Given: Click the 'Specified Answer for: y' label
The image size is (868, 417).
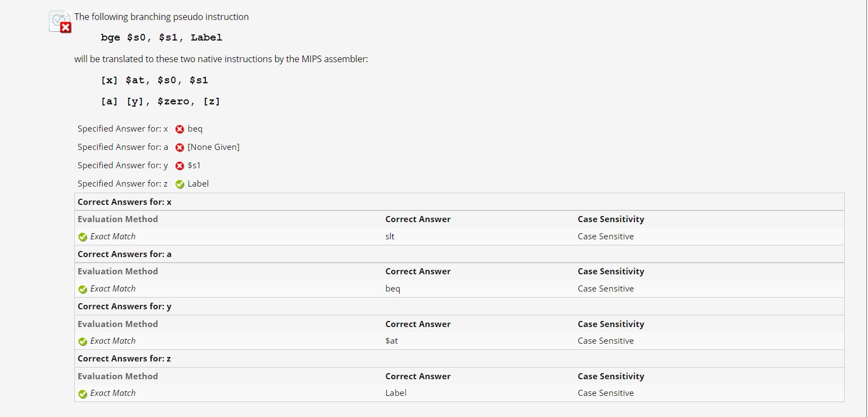Looking at the screenshot, I should (x=123, y=165).
